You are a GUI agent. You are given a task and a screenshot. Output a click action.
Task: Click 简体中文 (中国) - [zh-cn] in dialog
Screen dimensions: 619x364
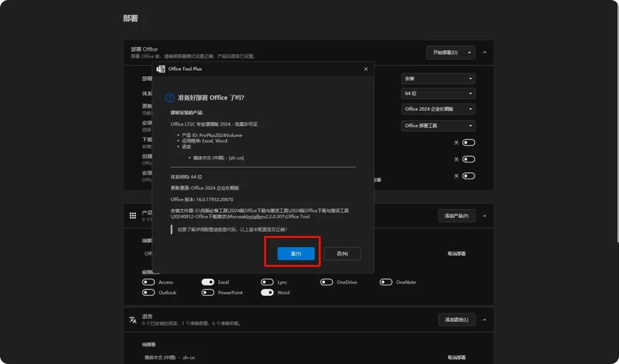click(218, 158)
